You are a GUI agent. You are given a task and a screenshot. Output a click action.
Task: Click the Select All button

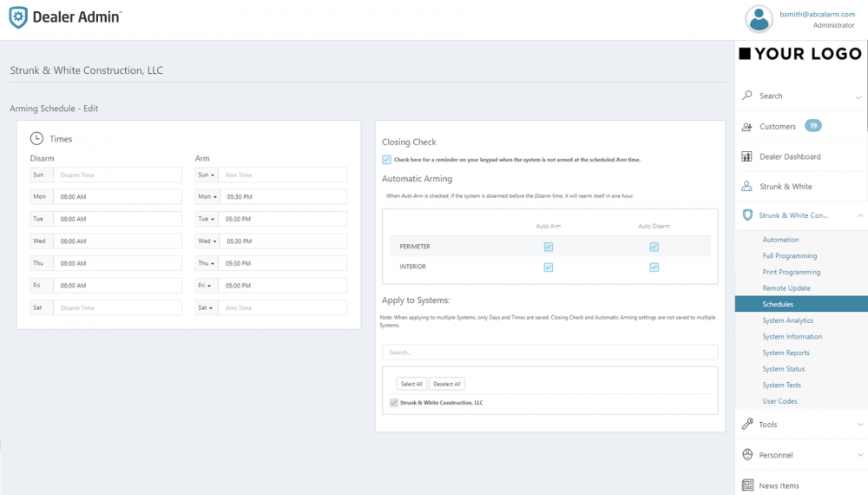[411, 384]
